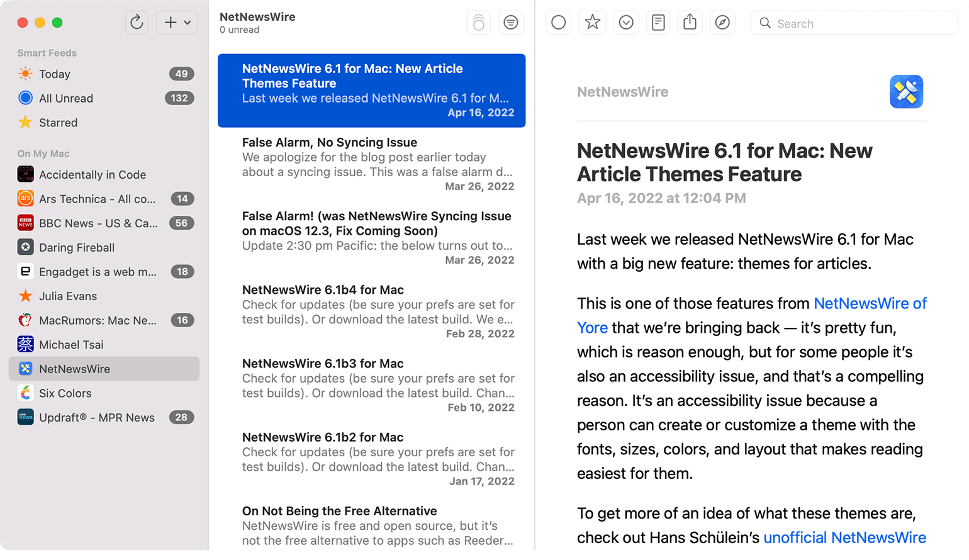Click the mark all as read icon

[479, 23]
